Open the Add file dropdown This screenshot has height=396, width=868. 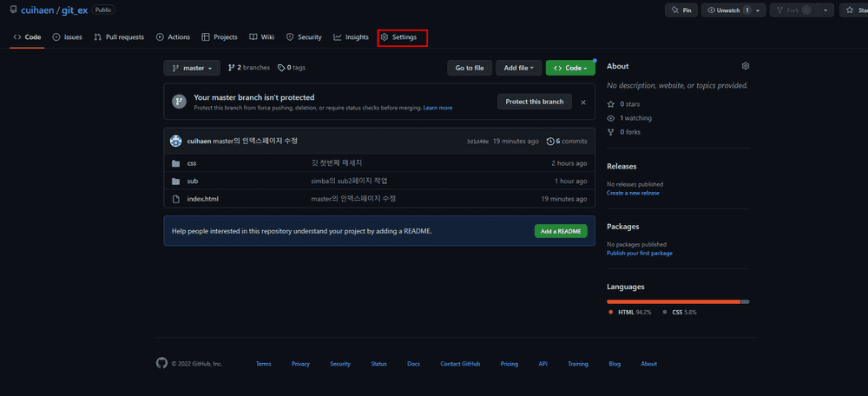tap(519, 68)
